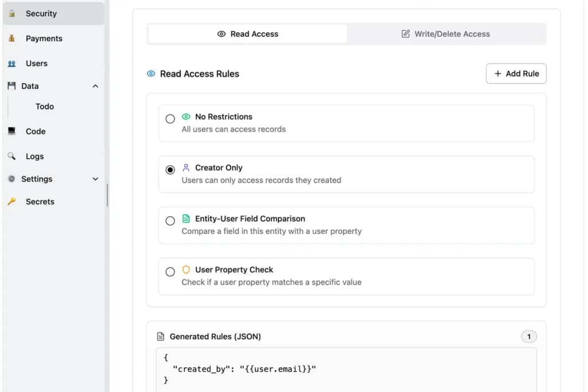588x392 pixels.
Task: Click 'Users can only access records they created'
Action: (261, 180)
